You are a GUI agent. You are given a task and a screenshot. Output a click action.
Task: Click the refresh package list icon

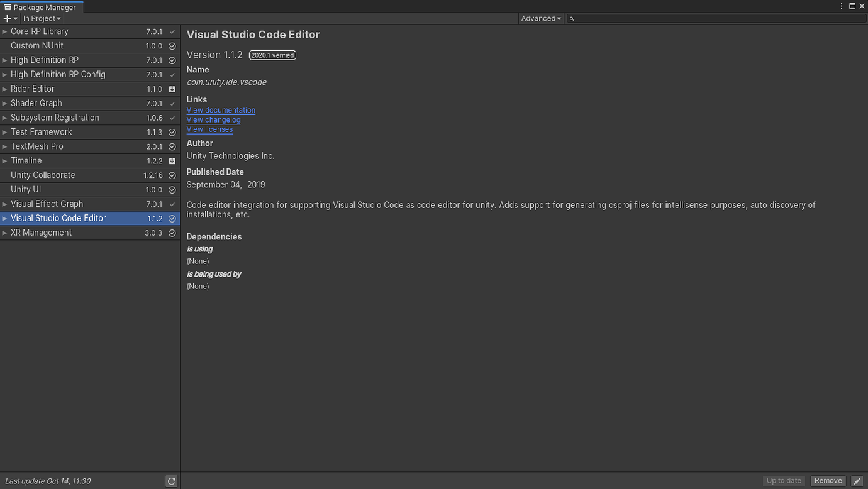pos(171,481)
